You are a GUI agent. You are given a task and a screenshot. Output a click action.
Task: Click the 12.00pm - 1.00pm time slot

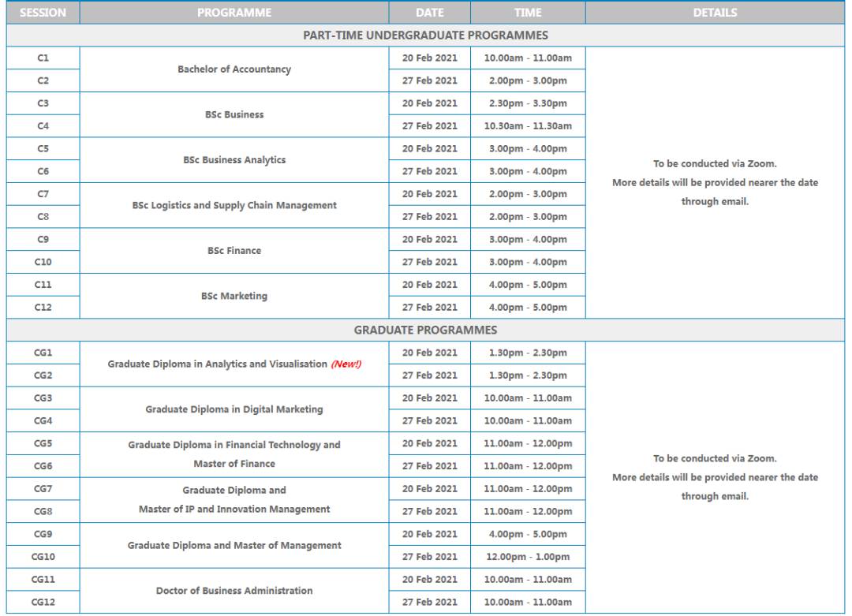point(528,557)
